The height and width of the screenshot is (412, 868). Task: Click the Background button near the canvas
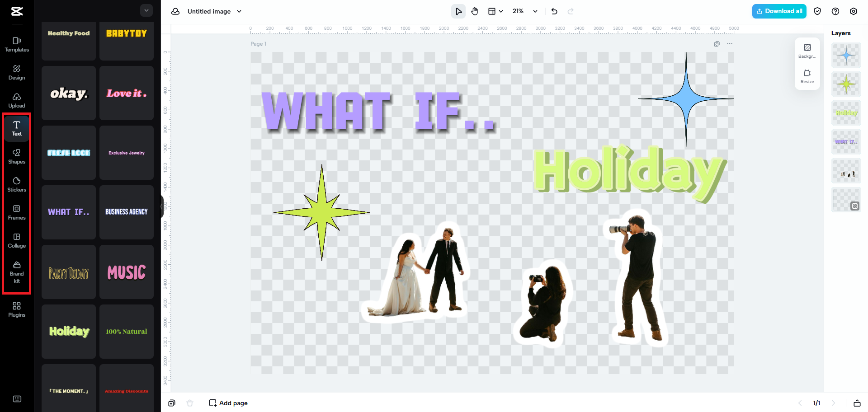tap(807, 51)
